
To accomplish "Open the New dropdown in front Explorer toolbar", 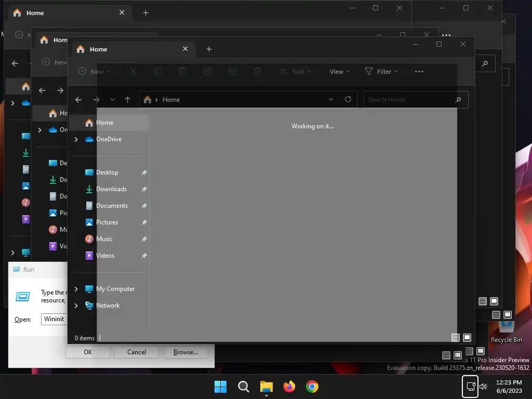I will 95,71.
